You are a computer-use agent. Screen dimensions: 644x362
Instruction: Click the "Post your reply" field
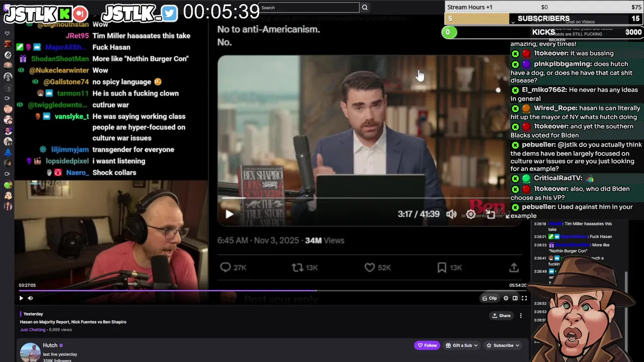click(x=281, y=300)
